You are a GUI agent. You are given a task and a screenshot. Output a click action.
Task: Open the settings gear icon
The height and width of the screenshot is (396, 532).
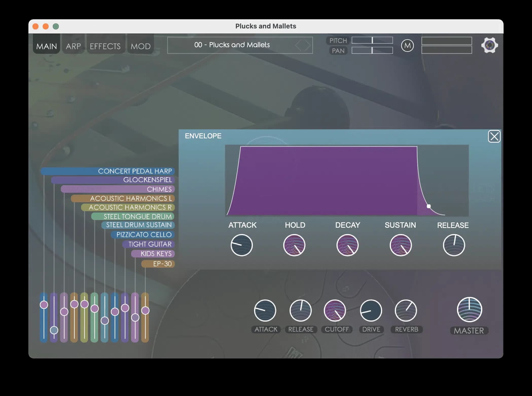click(x=489, y=45)
